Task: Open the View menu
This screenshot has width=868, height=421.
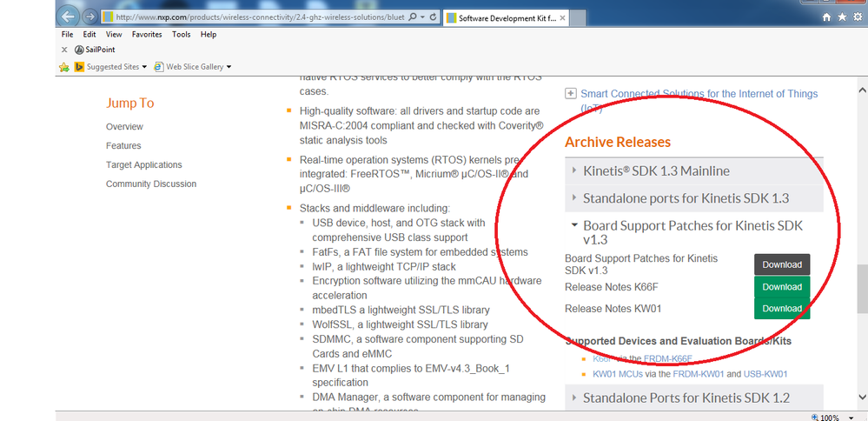Action: (x=114, y=34)
